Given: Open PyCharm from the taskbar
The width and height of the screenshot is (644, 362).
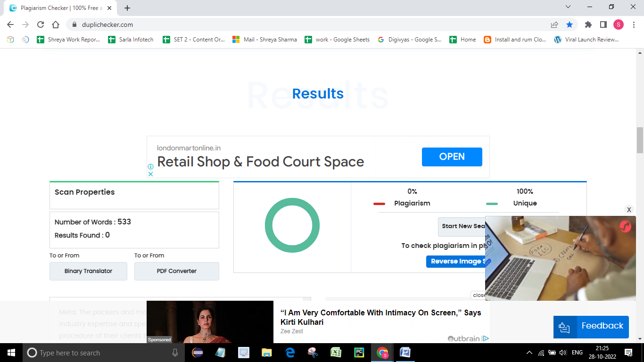Looking at the screenshot, I should tap(359, 353).
